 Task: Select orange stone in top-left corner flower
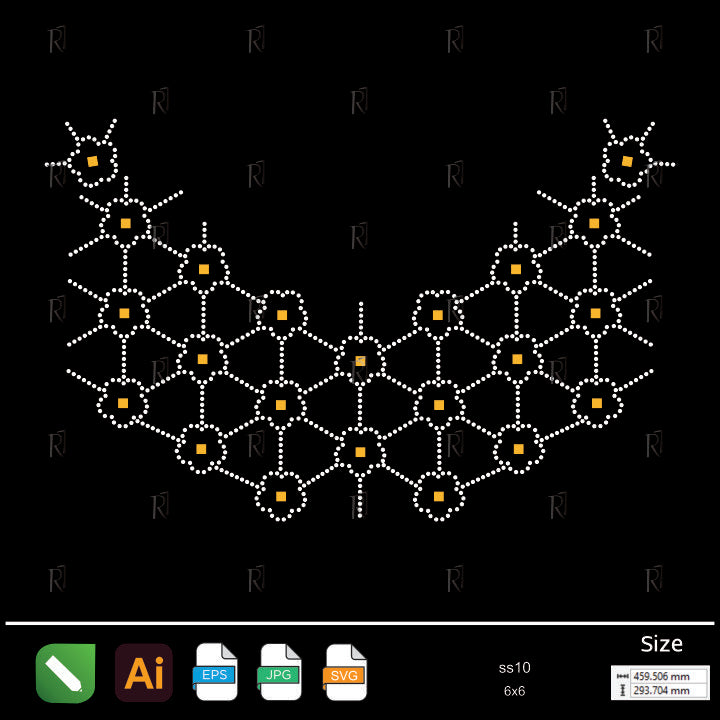click(x=92, y=161)
